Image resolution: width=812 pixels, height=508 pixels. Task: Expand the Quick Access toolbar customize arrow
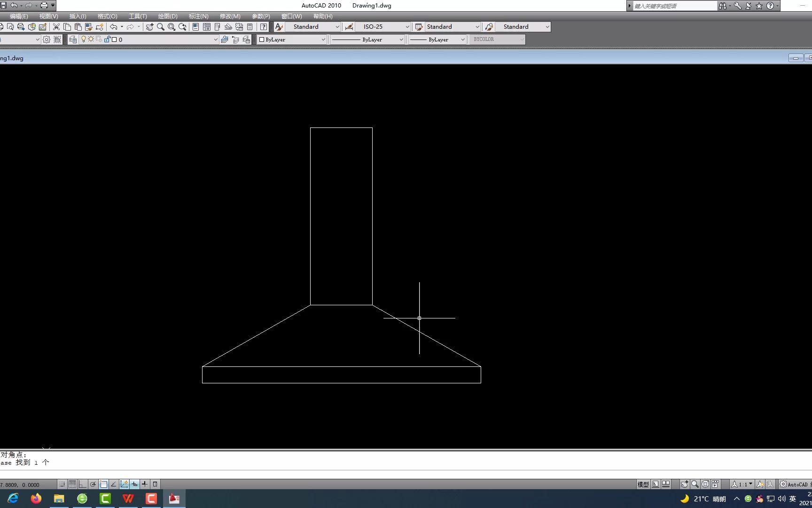tap(53, 6)
